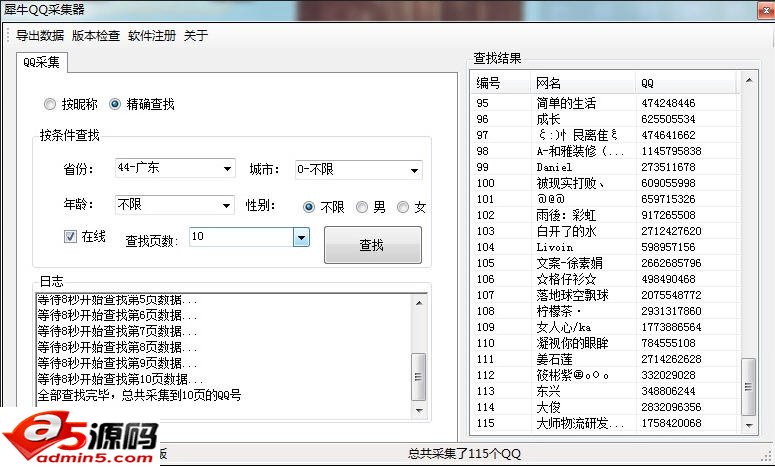This screenshot has width=775, height=467.
Task: Select result row 东兴
Action: [605, 391]
